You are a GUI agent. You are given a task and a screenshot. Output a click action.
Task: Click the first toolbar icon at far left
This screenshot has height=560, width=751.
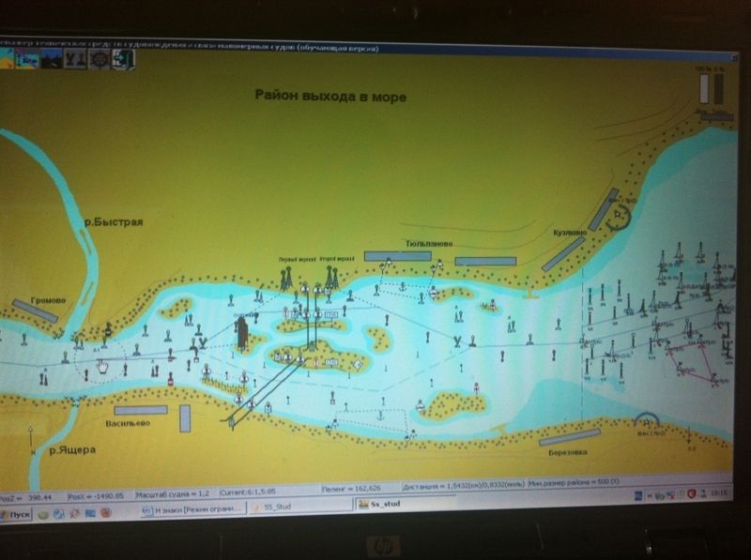click(x=7, y=58)
